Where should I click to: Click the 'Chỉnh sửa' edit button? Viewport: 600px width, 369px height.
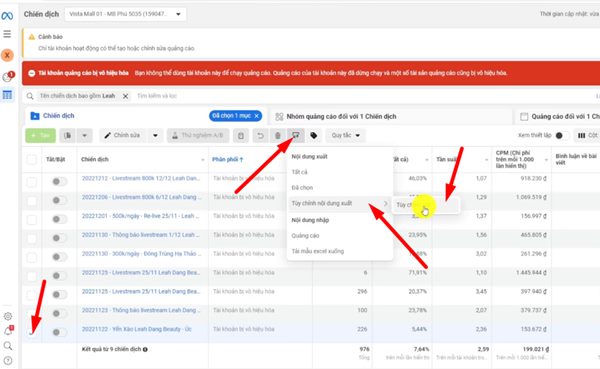pyautogui.click(x=124, y=136)
